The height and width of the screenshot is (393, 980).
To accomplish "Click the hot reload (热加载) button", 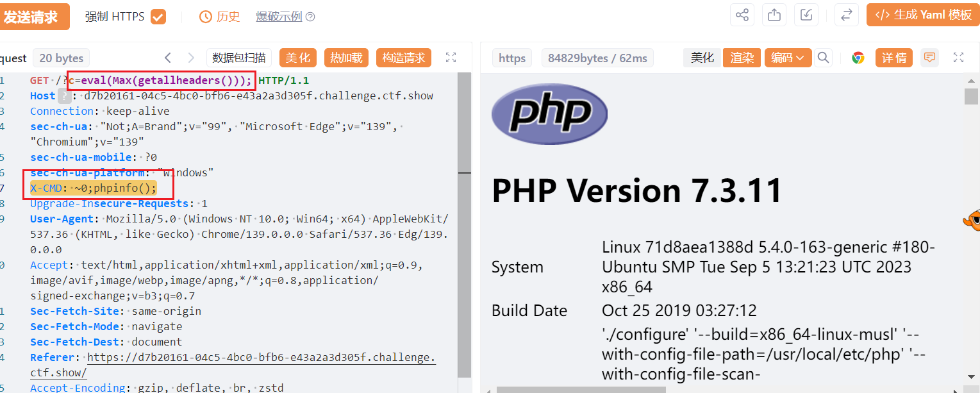I will click(346, 58).
